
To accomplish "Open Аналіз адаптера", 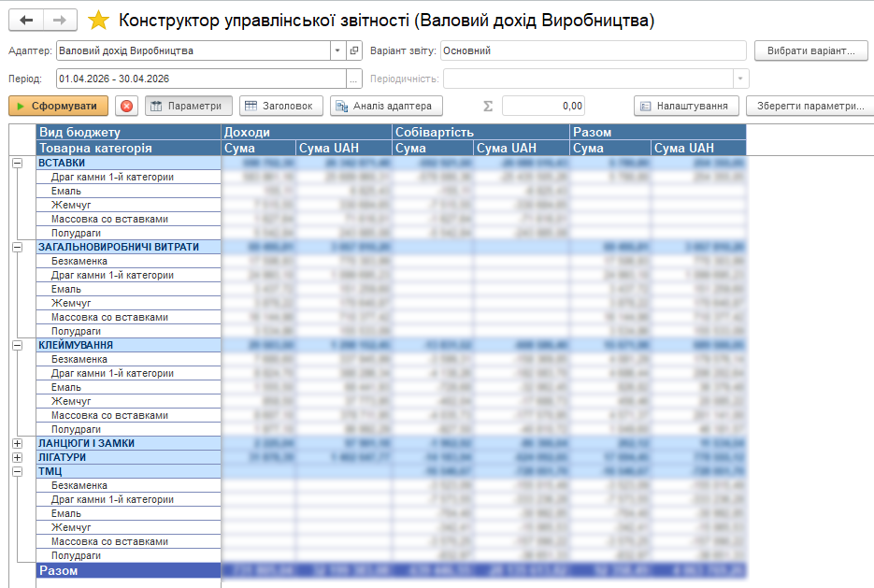I will point(386,106).
